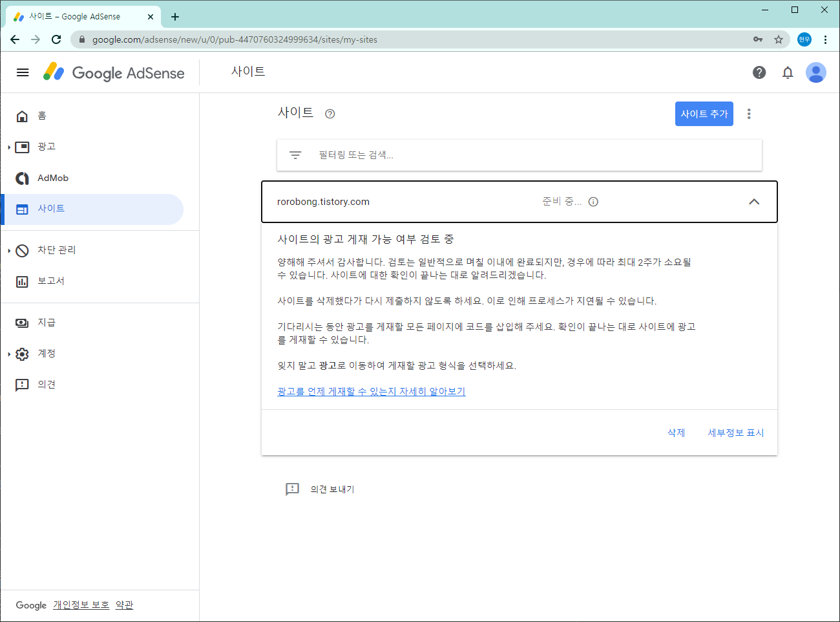Go back with browser back arrow
This screenshot has width=840, height=622.
coord(15,39)
